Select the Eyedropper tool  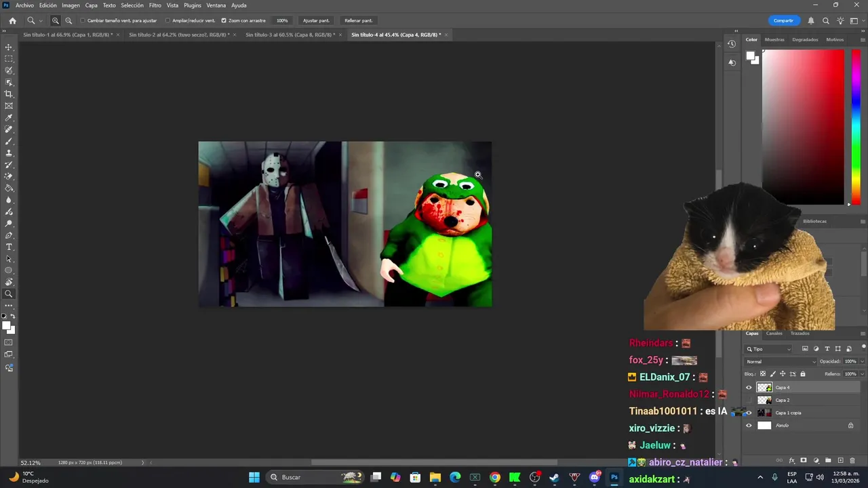[9, 118]
